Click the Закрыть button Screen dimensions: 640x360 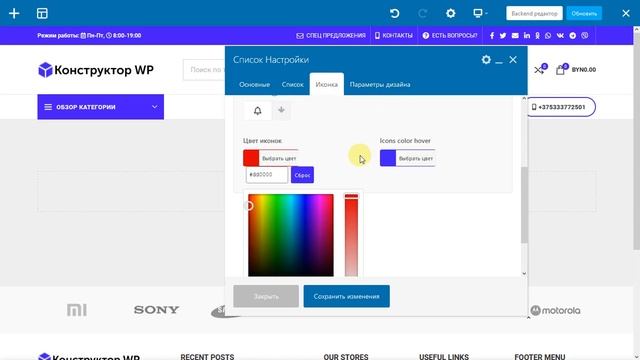tap(266, 296)
